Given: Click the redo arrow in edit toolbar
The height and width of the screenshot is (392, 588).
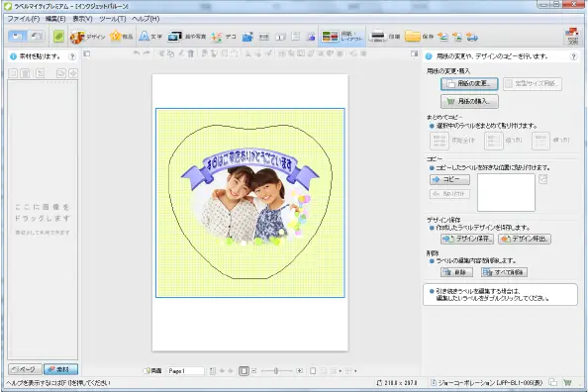Looking at the screenshot, I should [x=147, y=53].
